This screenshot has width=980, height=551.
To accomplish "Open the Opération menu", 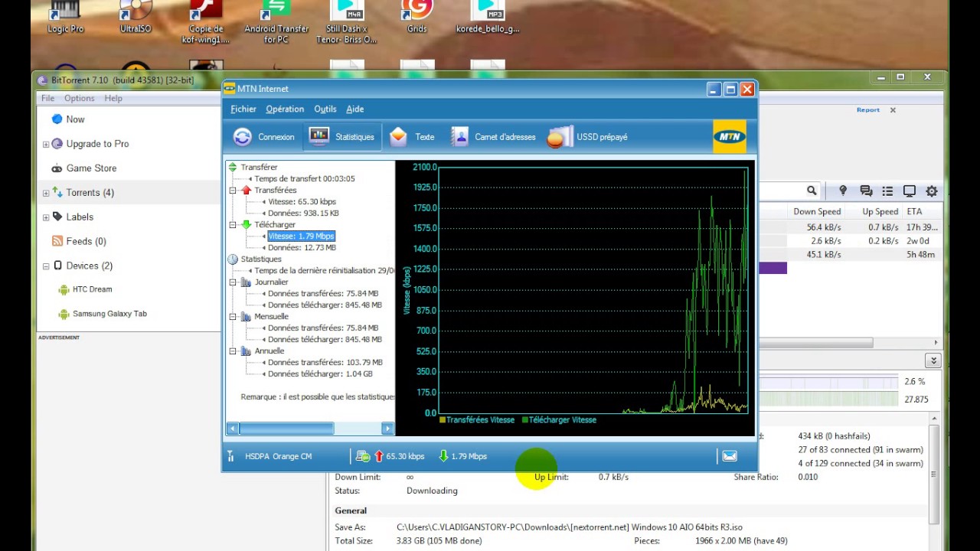I will pos(285,109).
